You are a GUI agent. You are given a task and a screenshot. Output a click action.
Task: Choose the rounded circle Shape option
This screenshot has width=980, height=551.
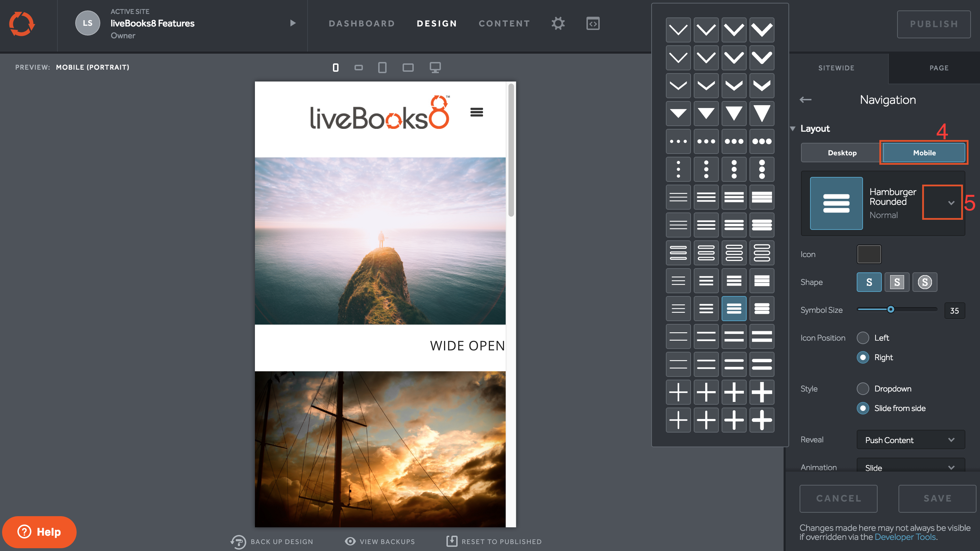pos(925,282)
